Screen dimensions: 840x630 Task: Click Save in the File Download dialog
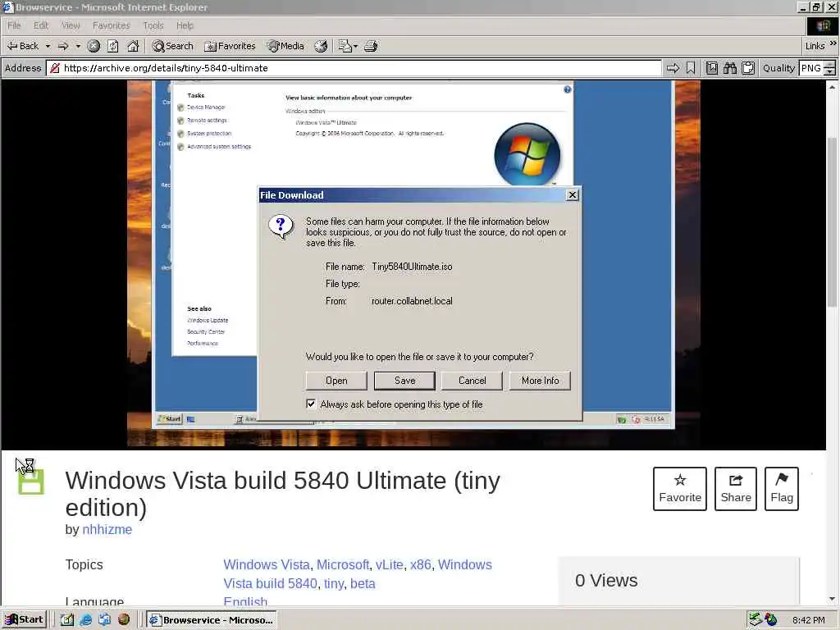point(404,381)
